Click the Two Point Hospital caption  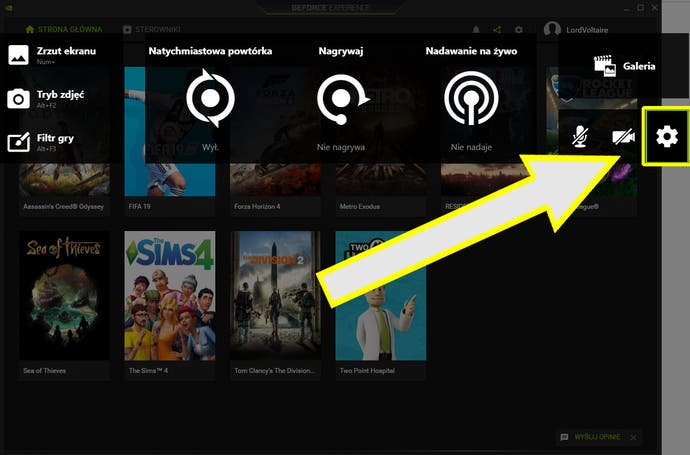367,371
